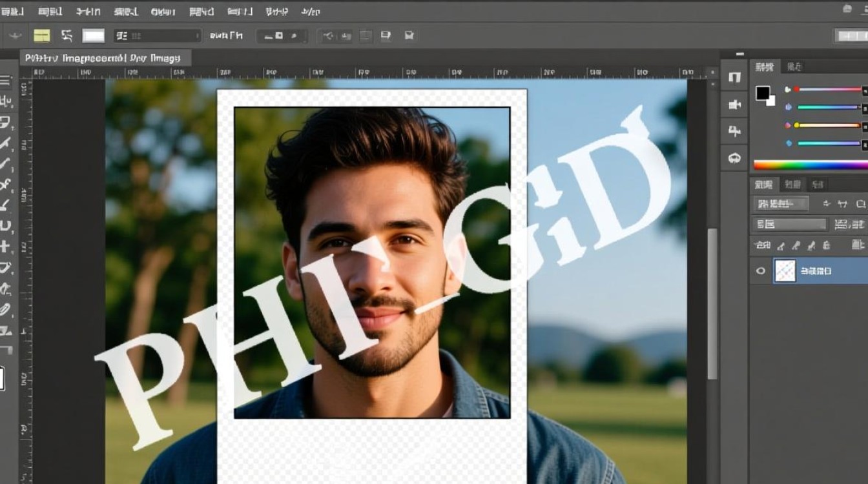Viewport: 868px width, 484px height.
Task: Select the open document's title tab
Action: pos(103,58)
